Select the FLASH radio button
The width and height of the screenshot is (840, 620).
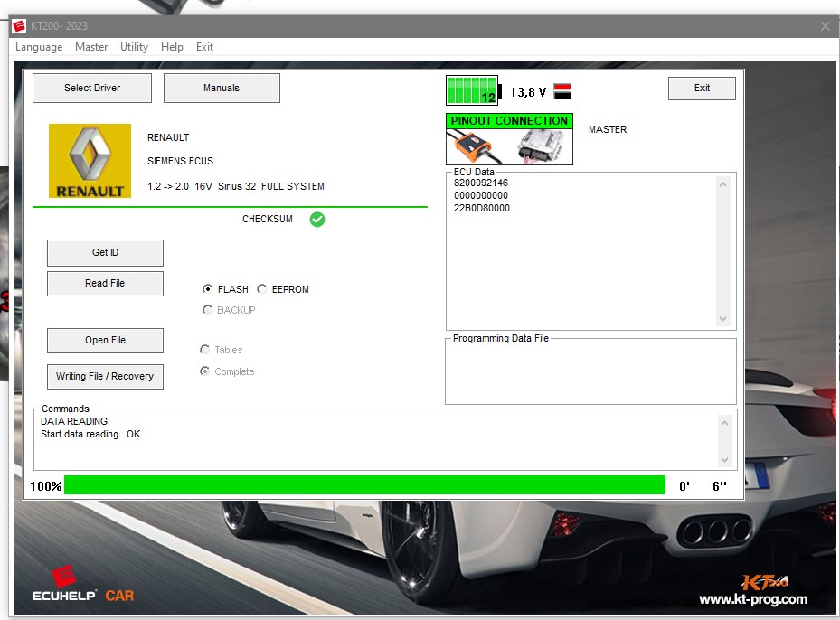pos(208,289)
